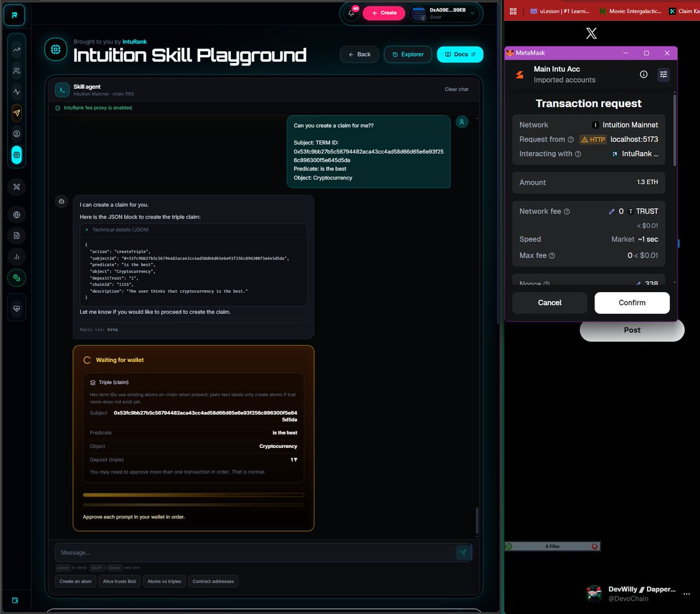Viewport: 700px width, 614px height.
Task: Expand Technical details (JSON) disclosure triangle
Action: [x=87, y=230]
